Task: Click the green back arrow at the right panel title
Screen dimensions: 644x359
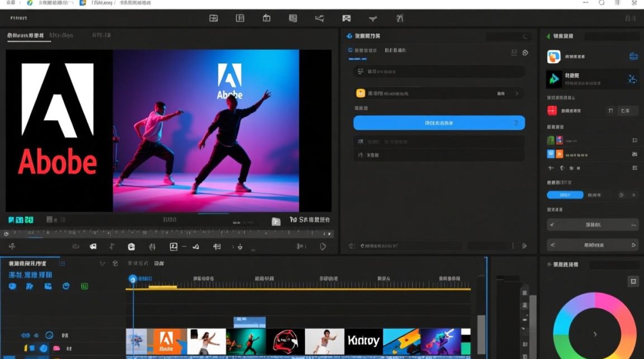Action: click(548, 36)
